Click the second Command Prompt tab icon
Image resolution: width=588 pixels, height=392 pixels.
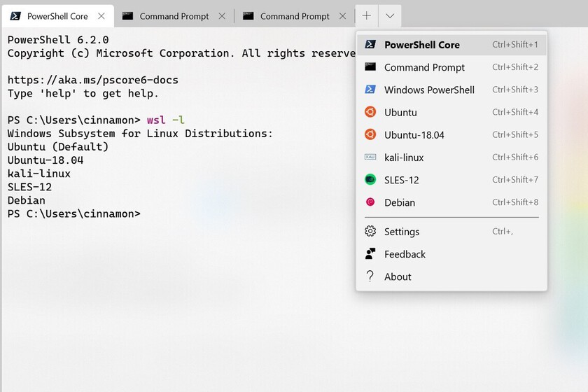(248, 16)
